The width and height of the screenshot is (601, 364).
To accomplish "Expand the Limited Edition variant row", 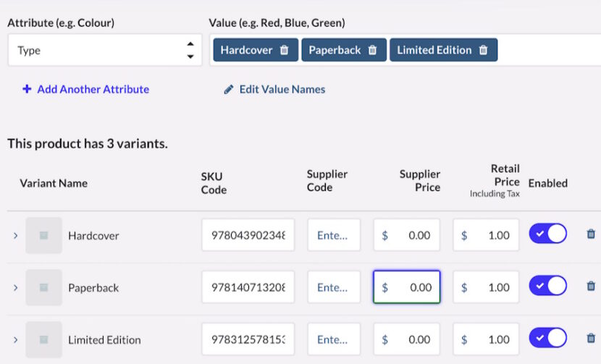I will point(15,340).
